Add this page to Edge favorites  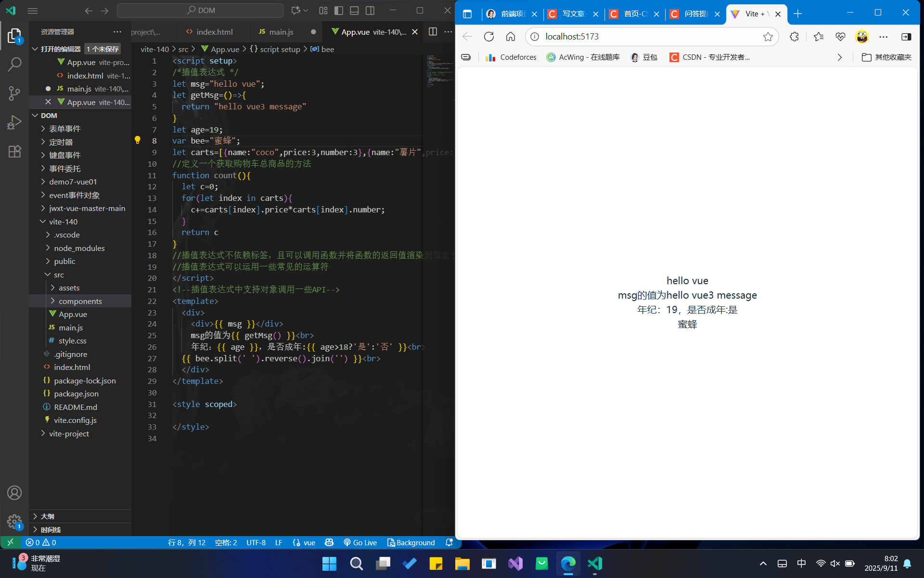click(768, 37)
